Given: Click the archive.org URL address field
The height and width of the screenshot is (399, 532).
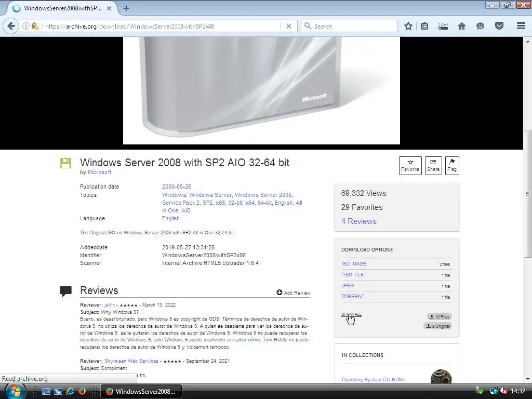Looking at the screenshot, I should [162, 26].
